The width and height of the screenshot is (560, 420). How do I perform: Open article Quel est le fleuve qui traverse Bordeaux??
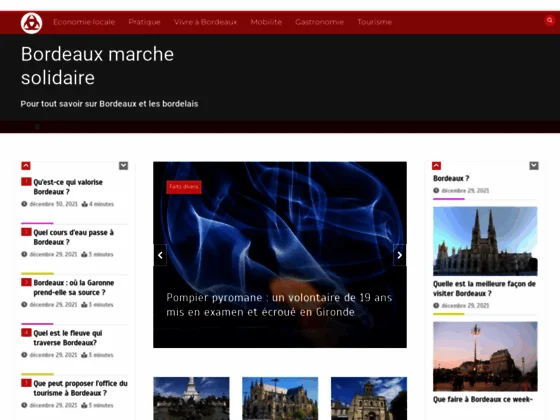coord(68,338)
